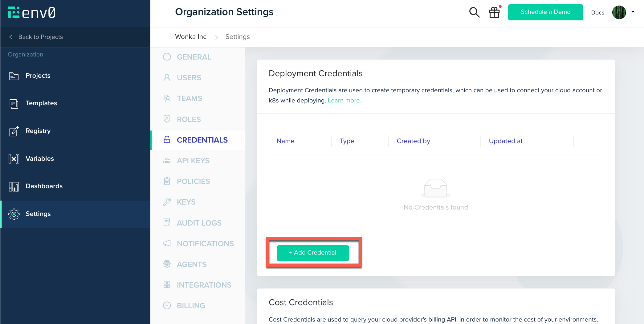This screenshot has width=644, height=324.
Task: Click the env0 logo
Action: [32, 12]
